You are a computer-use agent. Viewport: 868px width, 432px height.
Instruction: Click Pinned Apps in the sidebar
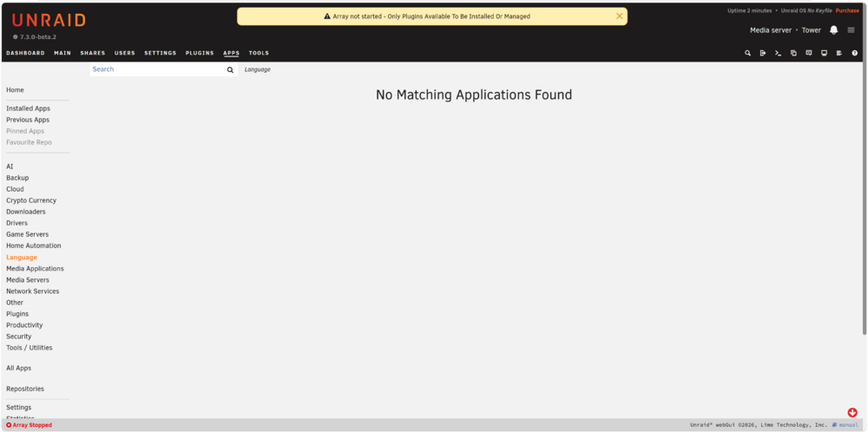[x=25, y=131]
